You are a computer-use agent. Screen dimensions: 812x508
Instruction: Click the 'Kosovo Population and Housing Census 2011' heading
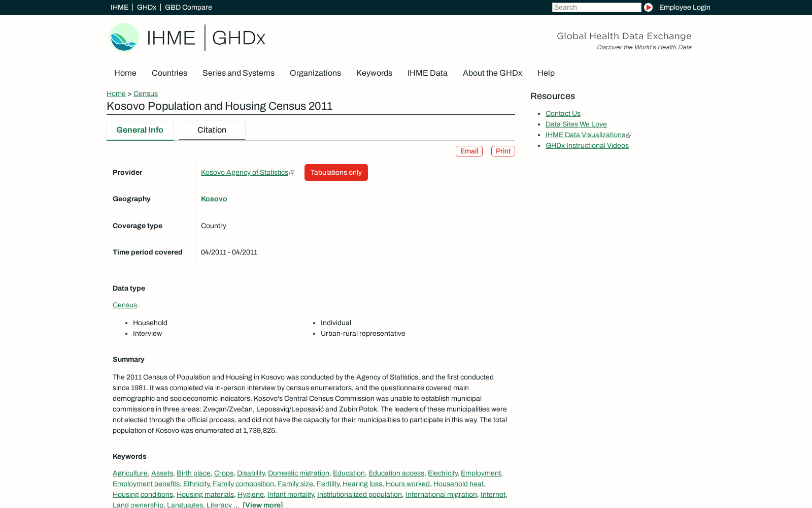220,106
